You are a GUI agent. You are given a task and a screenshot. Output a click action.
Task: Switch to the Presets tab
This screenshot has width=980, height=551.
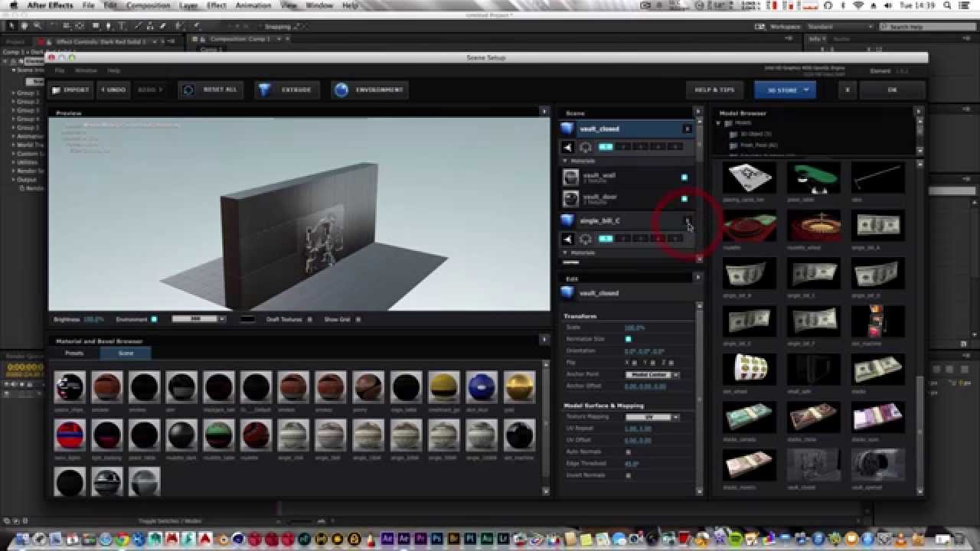74,353
